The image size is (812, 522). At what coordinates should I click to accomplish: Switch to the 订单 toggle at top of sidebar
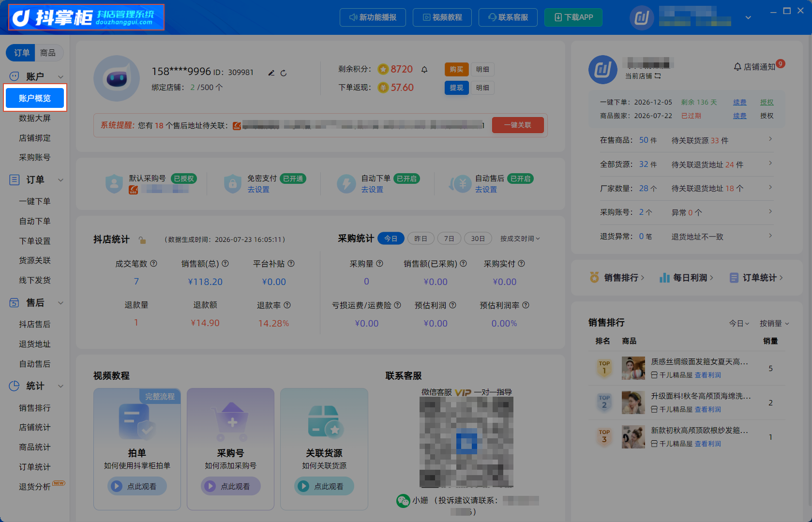pyautogui.click(x=21, y=53)
